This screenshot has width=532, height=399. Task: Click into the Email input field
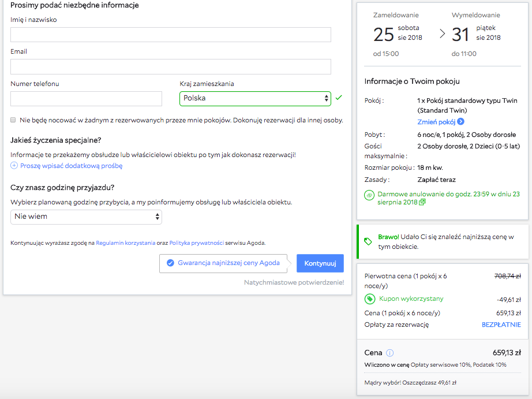point(170,66)
